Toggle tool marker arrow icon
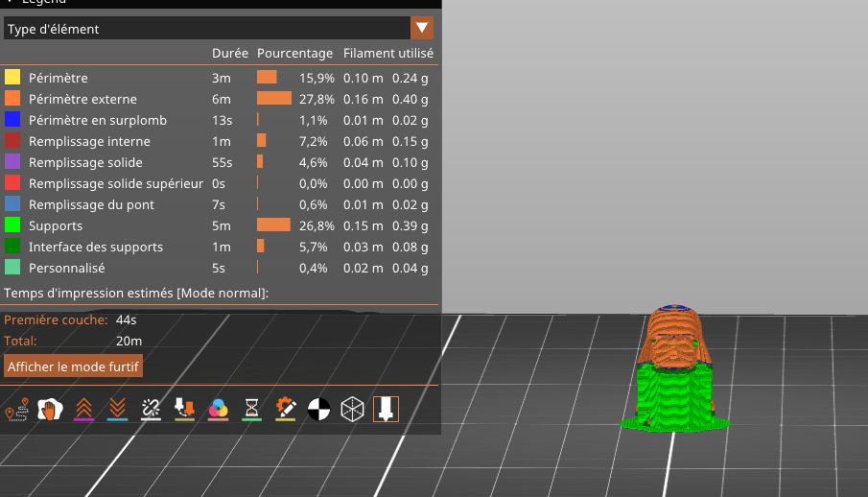Viewport: 868px width, 497px height. pyautogui.click(x=387, y=410)
